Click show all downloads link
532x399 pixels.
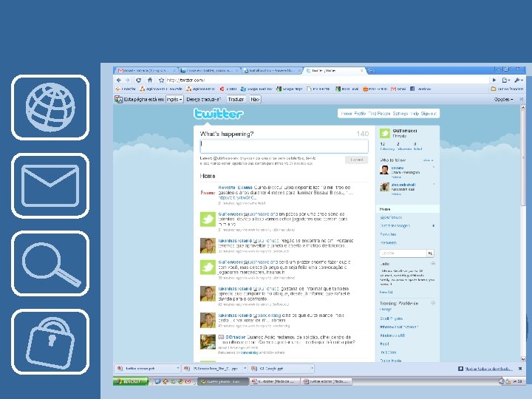[488, 369]
